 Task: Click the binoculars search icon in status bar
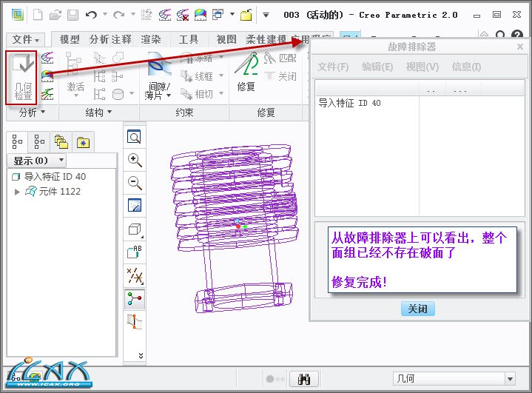[303, 379]
